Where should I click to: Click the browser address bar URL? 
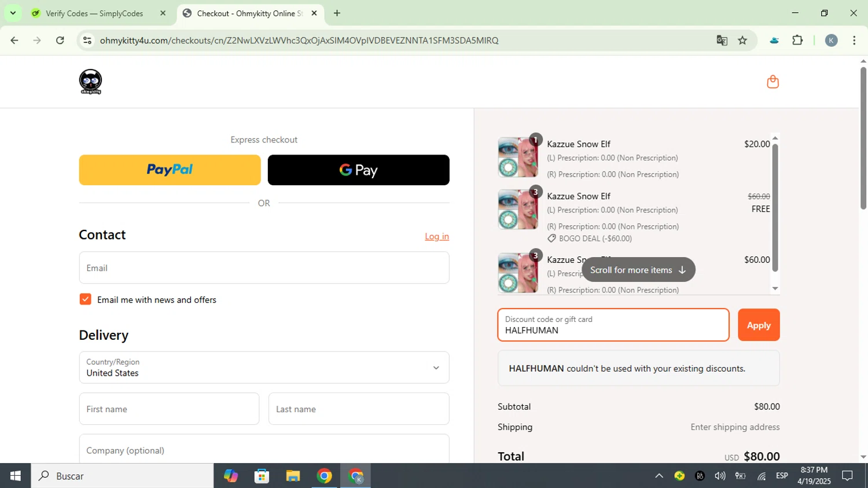pyautogui.click(x=299, y=41)
